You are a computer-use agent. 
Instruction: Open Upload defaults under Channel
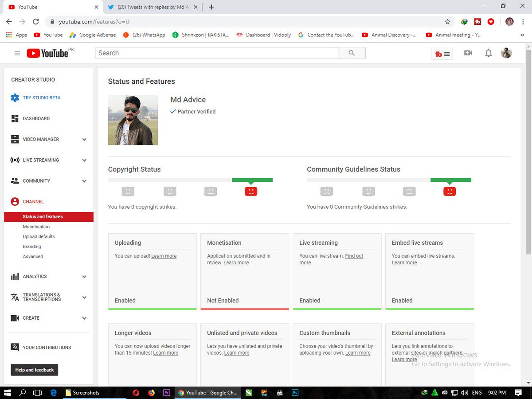[x=39, y=237]
